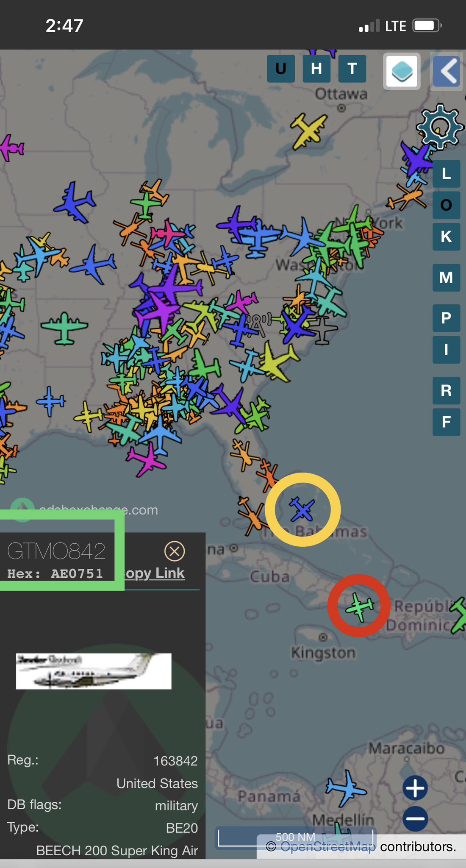Open the settings gear icon
Image resolution: width=466 pixels, height=868 pixels.
(x=439, y=127)
